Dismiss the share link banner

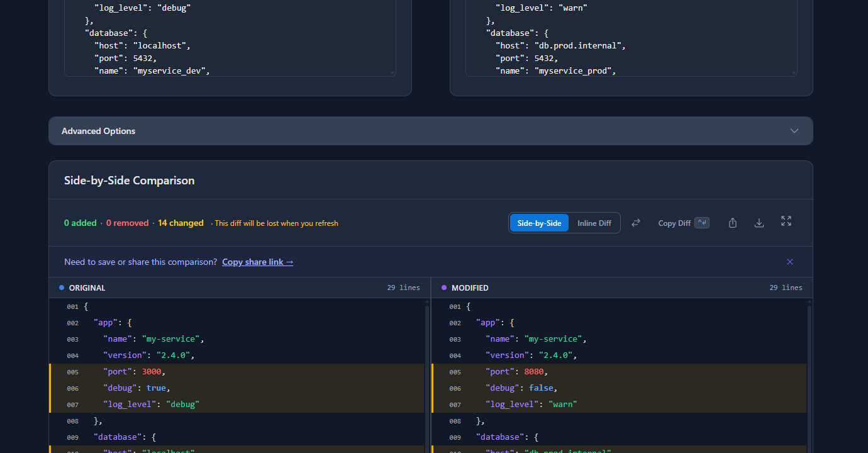[x=790, y=262]
